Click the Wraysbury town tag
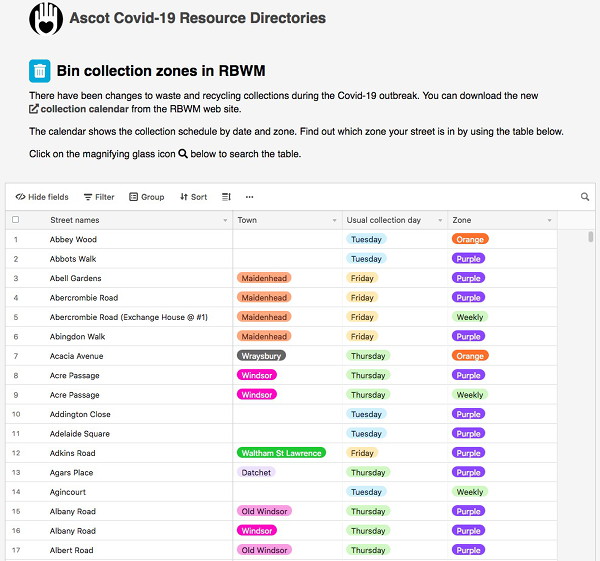 (261, 356)
